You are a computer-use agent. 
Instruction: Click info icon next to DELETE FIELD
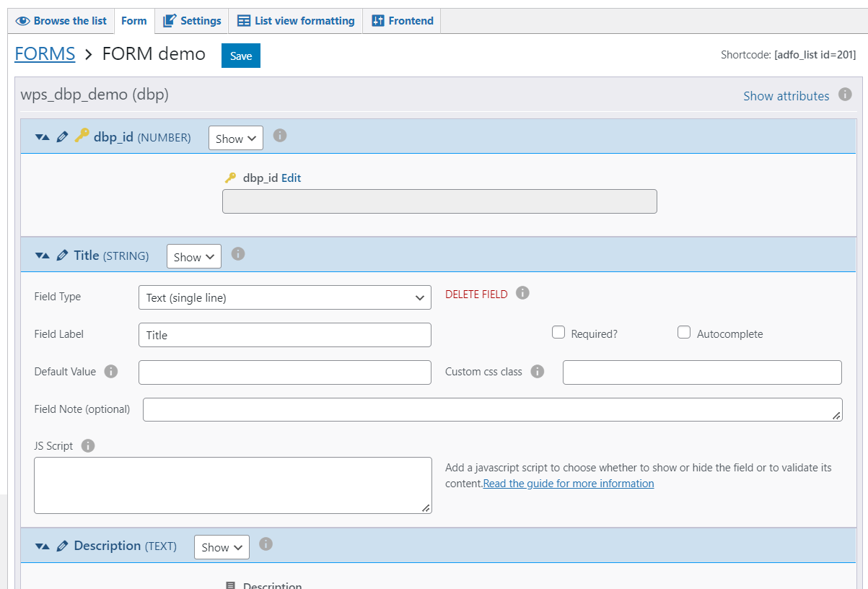coord(523,292)
